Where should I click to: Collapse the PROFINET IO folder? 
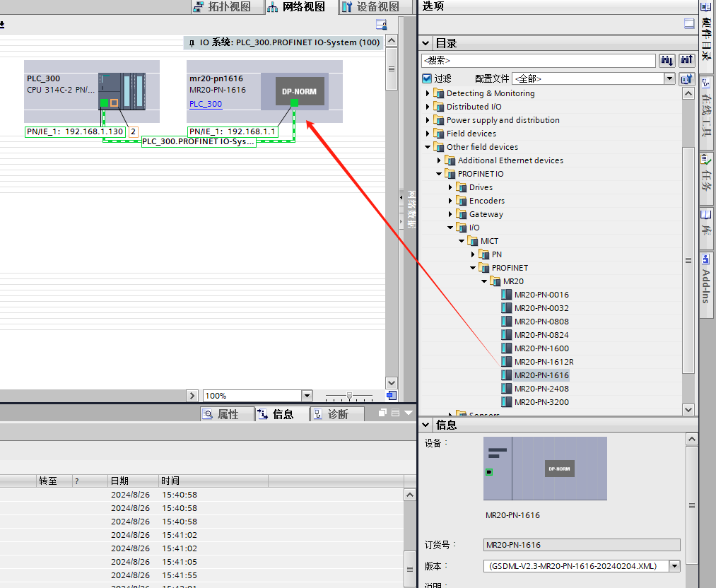[x=439, y=174]
